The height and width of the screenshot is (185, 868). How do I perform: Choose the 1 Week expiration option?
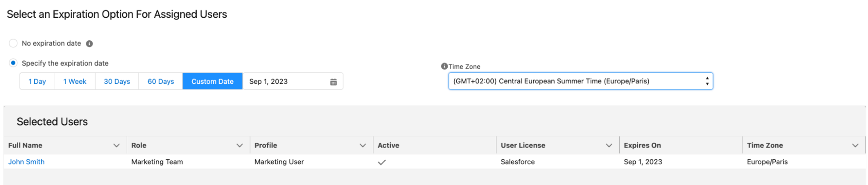click(75, 81)
